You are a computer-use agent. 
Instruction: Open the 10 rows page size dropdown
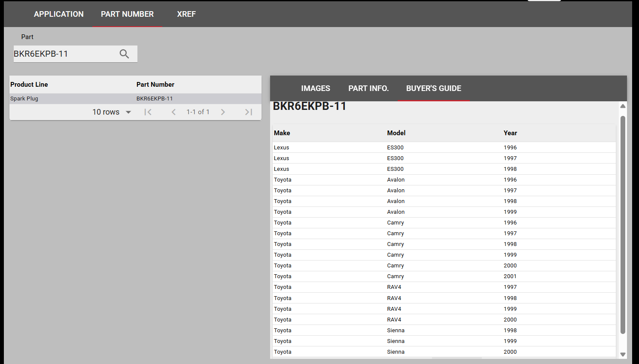[x=112, y=112]
